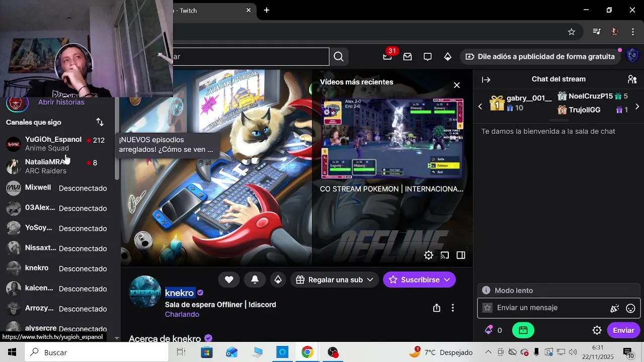644x362 pixels.
Task: Click the share icon under the player
Action: [x=437, y=308]
